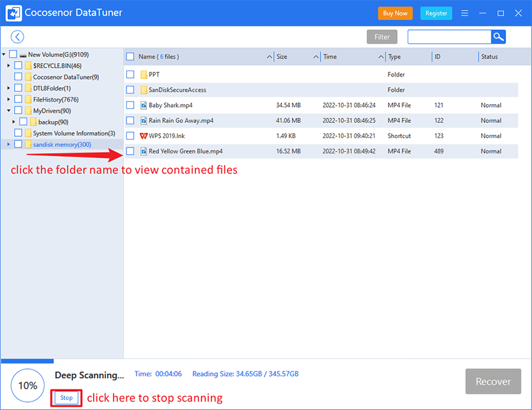Click the Type column header

(x=394, y=56)
